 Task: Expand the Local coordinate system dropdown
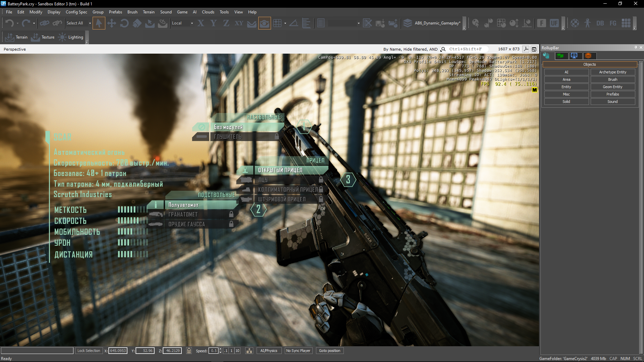192,23
